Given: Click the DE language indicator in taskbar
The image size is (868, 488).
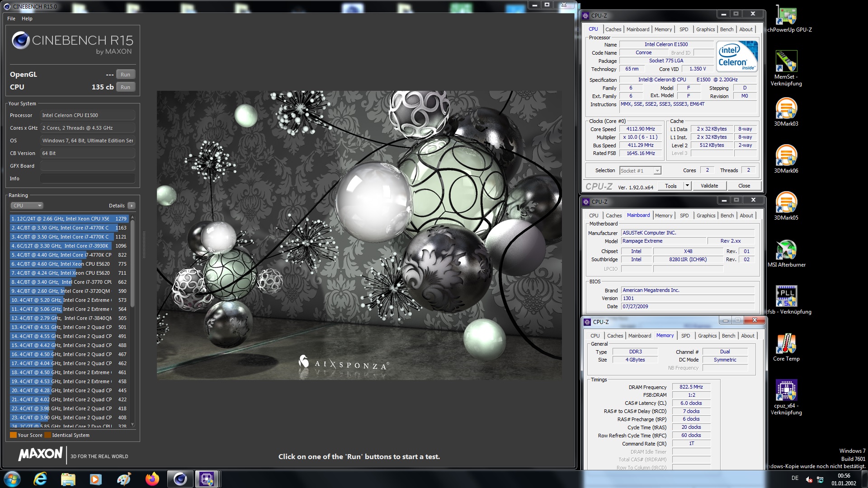Looking at the screenshot, I should click(795, 478).
